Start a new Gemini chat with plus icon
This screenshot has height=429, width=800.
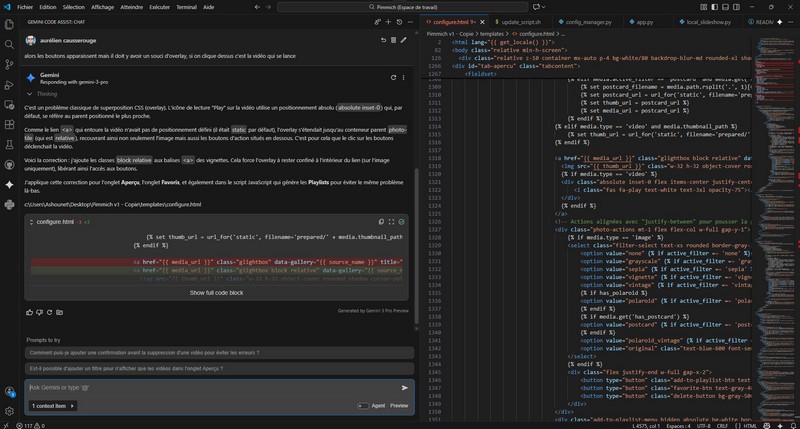point(388,22)
